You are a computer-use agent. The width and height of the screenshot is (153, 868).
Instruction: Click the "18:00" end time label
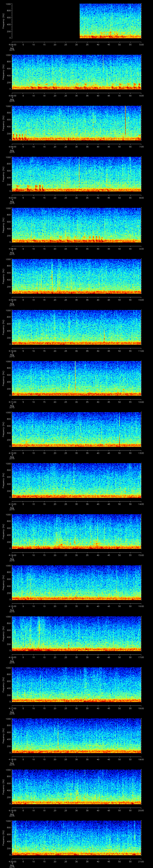[141, 708]
